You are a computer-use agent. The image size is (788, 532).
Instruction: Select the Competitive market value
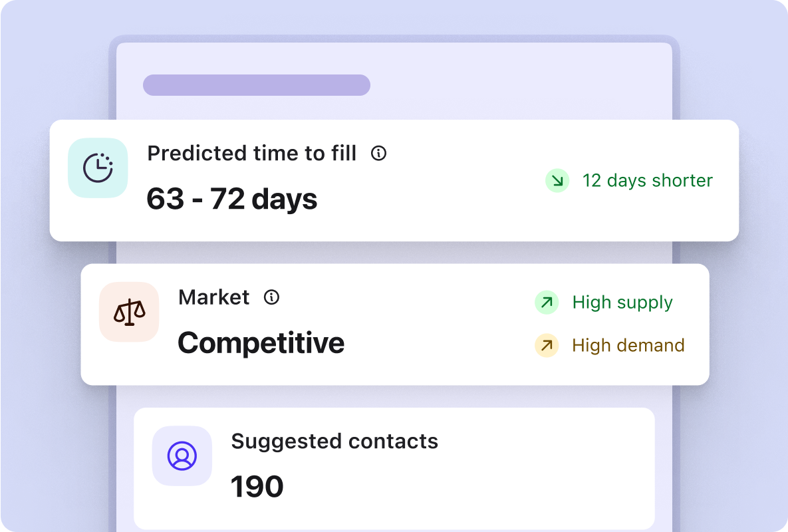coord(261,343)
